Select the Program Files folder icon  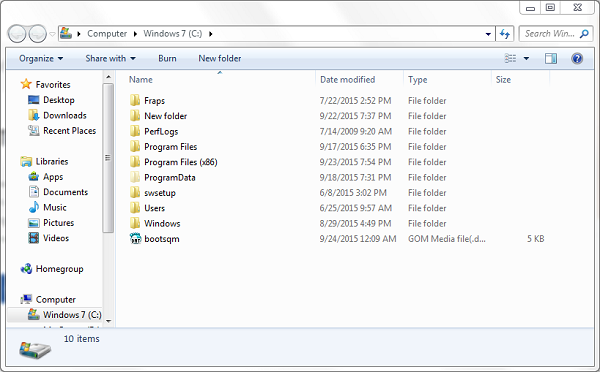coord(135,146)
